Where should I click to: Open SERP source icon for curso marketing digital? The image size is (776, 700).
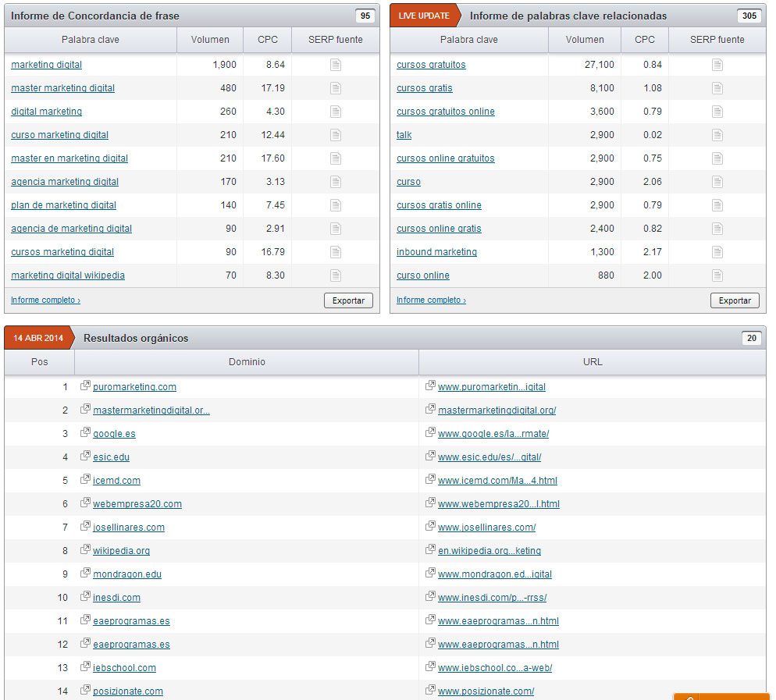click(x=336, y=134)
